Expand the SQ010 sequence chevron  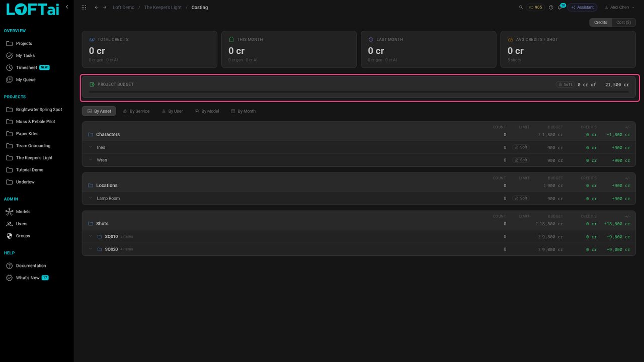click(x=91, y=236)
